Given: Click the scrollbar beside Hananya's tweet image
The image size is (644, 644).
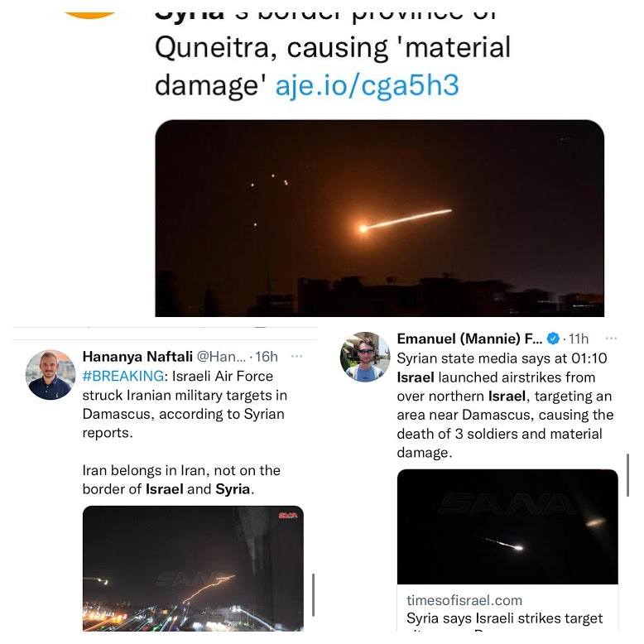Looking at the screenshot, I should 314,594.
